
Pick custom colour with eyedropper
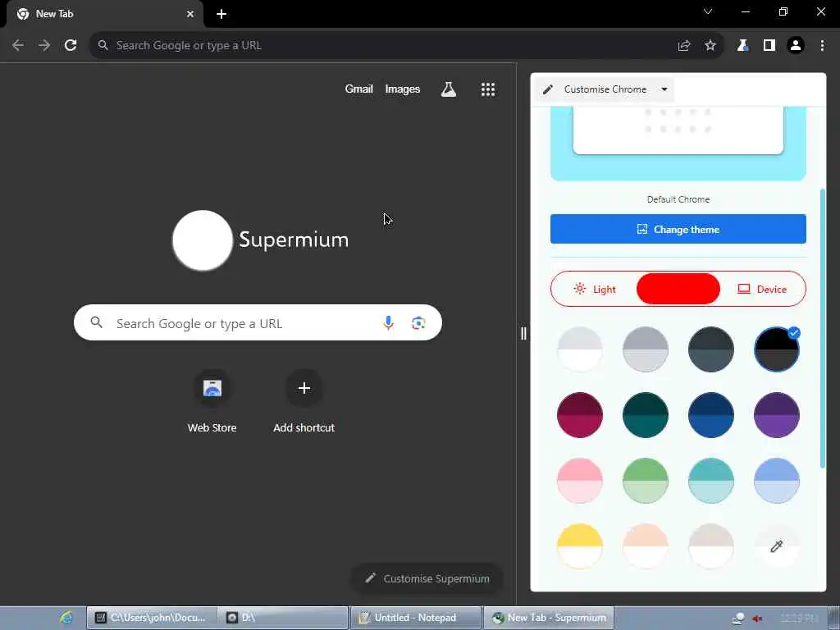[x=776, y=546]
